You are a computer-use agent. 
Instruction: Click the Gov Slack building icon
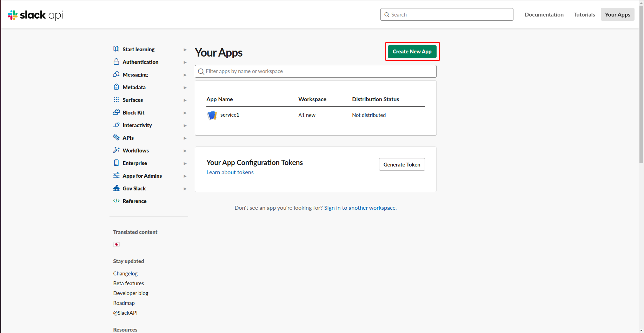click(x=116, y=188)
